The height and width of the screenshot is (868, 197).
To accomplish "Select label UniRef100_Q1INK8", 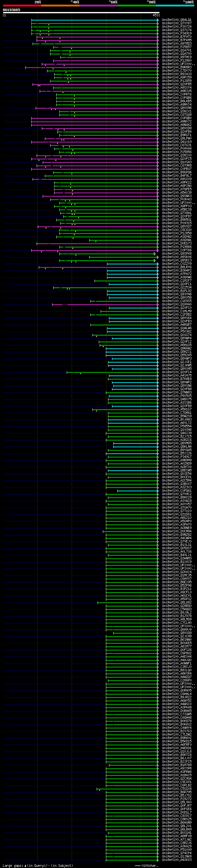I will click(x=177, y=857).
